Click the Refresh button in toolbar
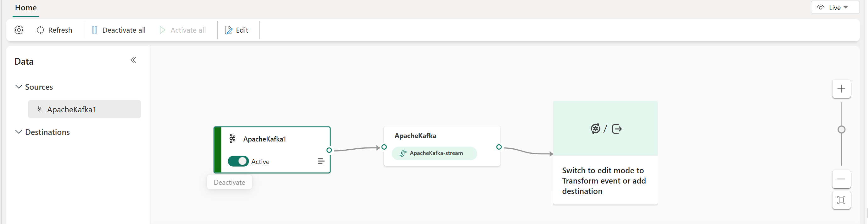The width and height of the screenshot is (868, 224). (x=54, y=30)
